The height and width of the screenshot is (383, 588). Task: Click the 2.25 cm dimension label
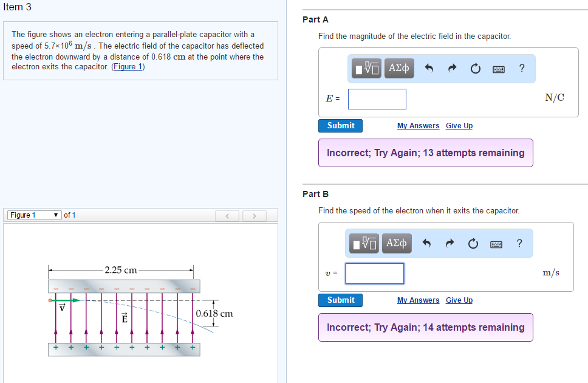121,270
